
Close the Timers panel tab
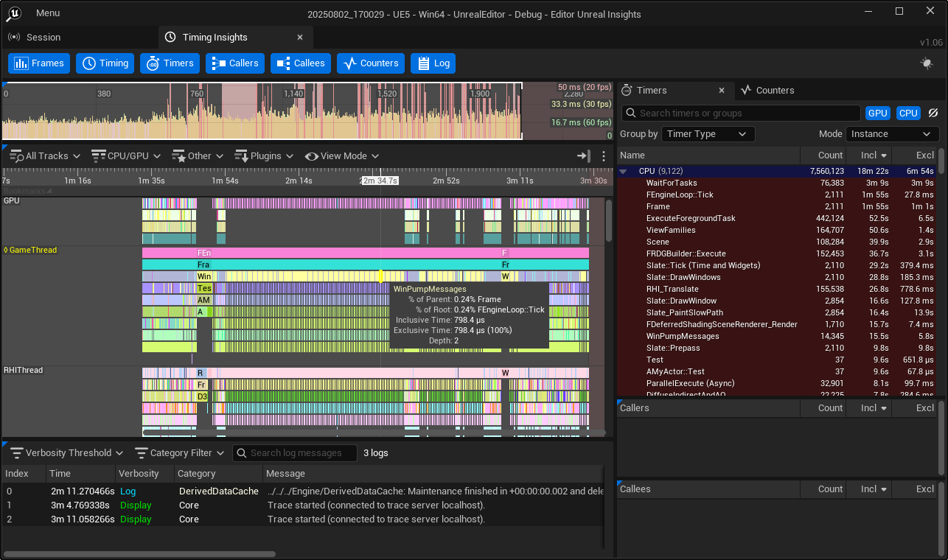(x=723, y=91)
